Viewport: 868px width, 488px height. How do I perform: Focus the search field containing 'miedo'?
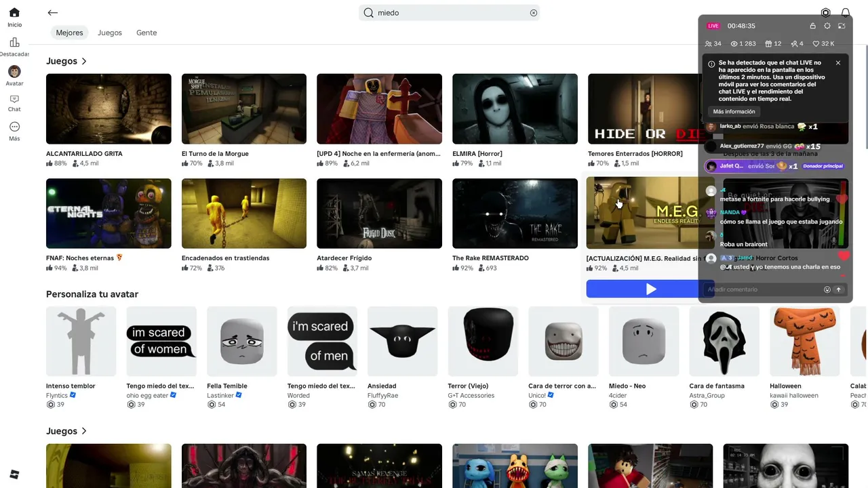pos(449,13)
